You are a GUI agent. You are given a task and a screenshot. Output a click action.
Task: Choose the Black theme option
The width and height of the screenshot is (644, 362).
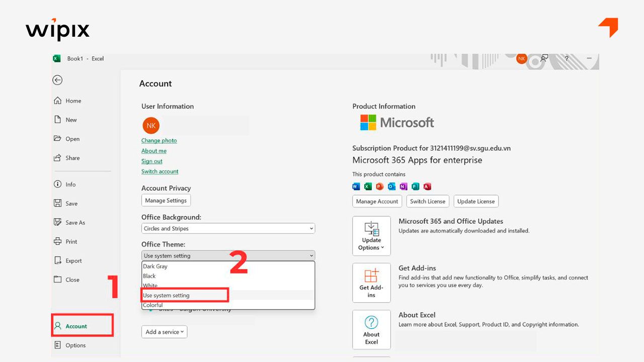[x=149, y=276]
